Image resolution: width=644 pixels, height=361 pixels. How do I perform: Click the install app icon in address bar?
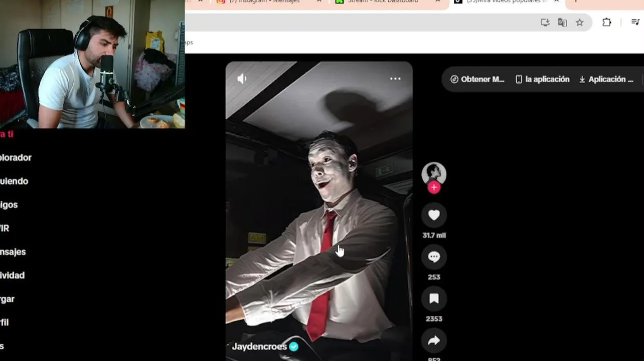545,22
